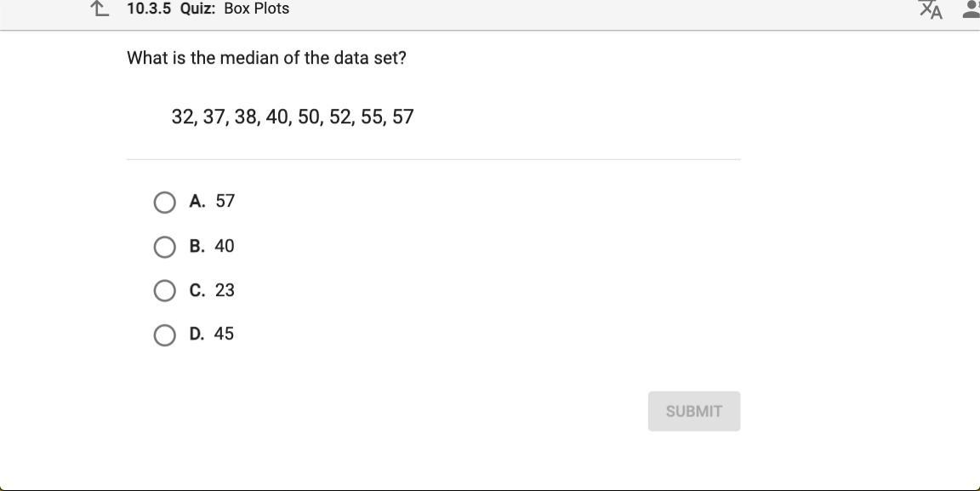This screenshot has width=980, height=491.
Task: Click the bold letter label C.
Action: pos(197,291)
